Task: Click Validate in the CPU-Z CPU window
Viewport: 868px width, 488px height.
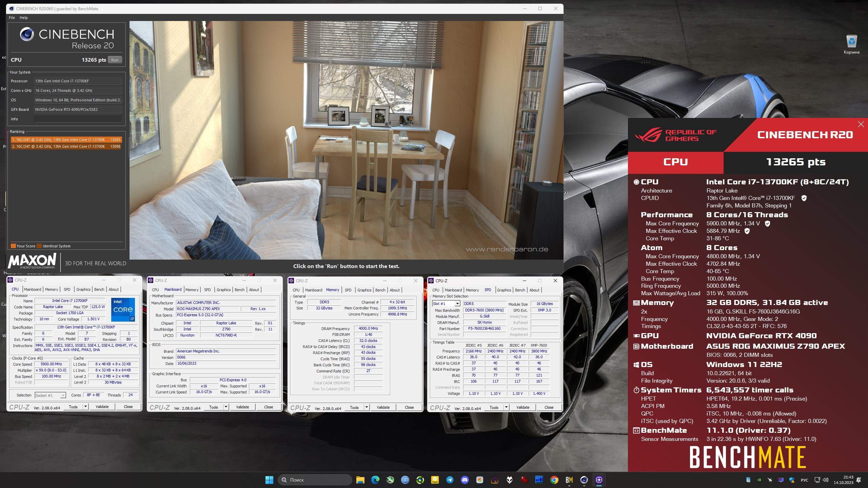Action: pos(102,407)
